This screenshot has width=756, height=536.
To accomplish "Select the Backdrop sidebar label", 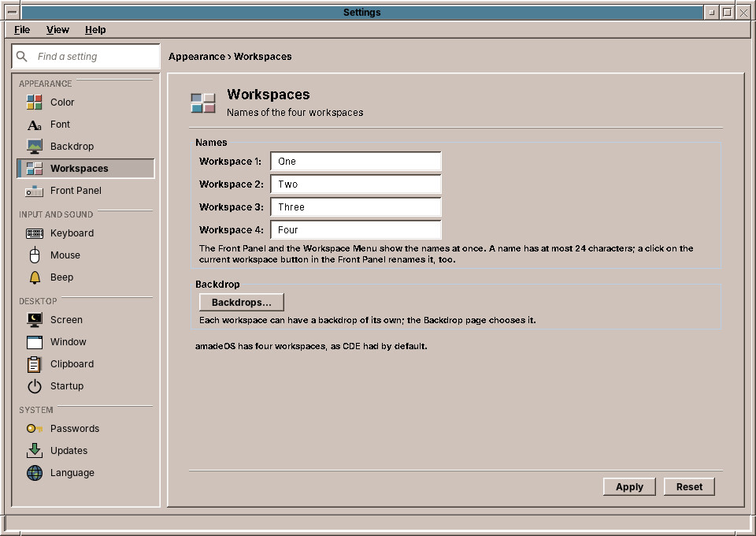I will coord(72,146).
